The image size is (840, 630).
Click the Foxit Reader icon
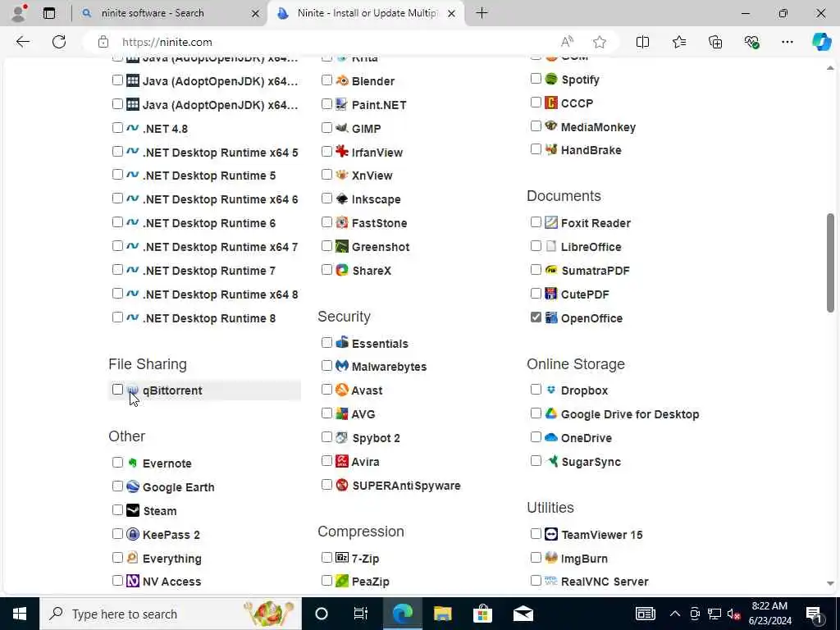[x=551, y=222]
